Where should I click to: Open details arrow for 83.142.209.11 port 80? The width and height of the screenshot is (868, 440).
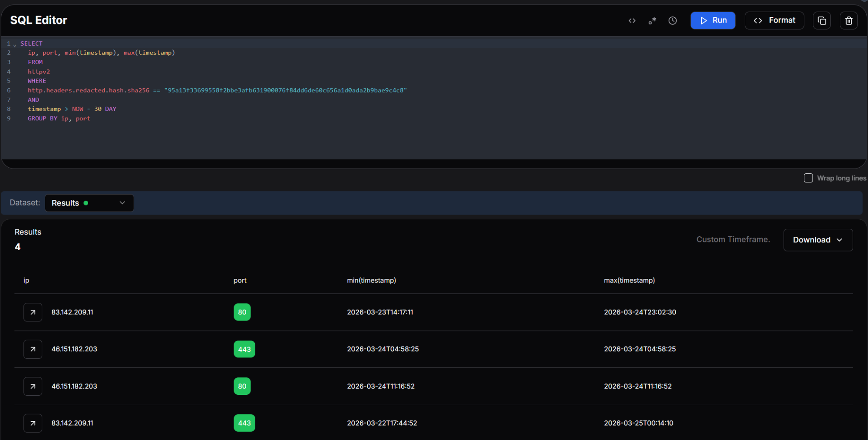(x=33, y=312)
